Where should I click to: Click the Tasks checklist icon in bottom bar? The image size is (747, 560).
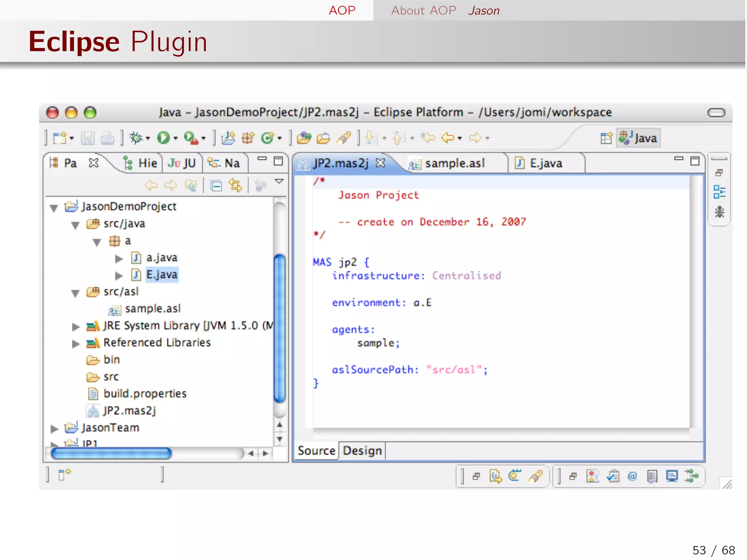(x=613, y=476)
